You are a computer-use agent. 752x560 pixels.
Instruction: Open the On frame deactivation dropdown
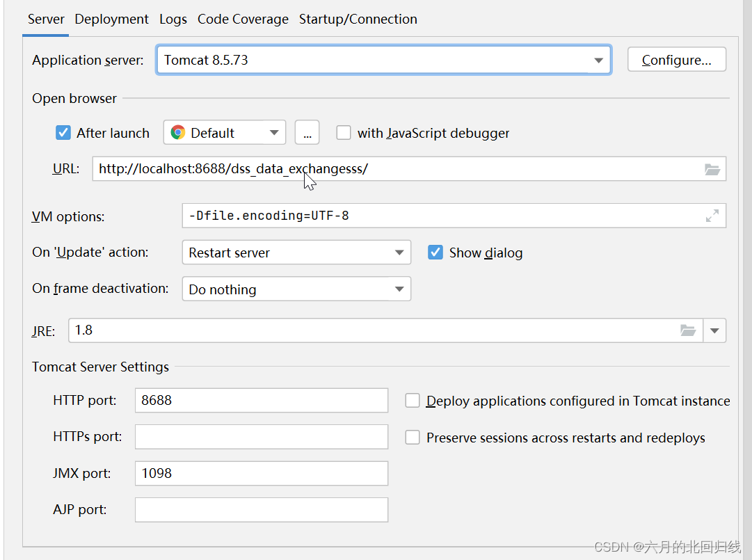click(x=296, y=289)
